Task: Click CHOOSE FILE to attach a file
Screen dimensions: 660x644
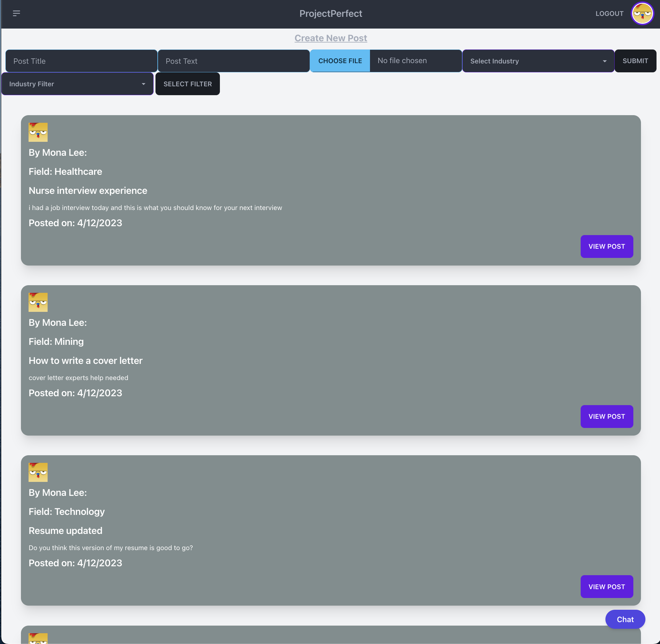Action: point(340,61)
